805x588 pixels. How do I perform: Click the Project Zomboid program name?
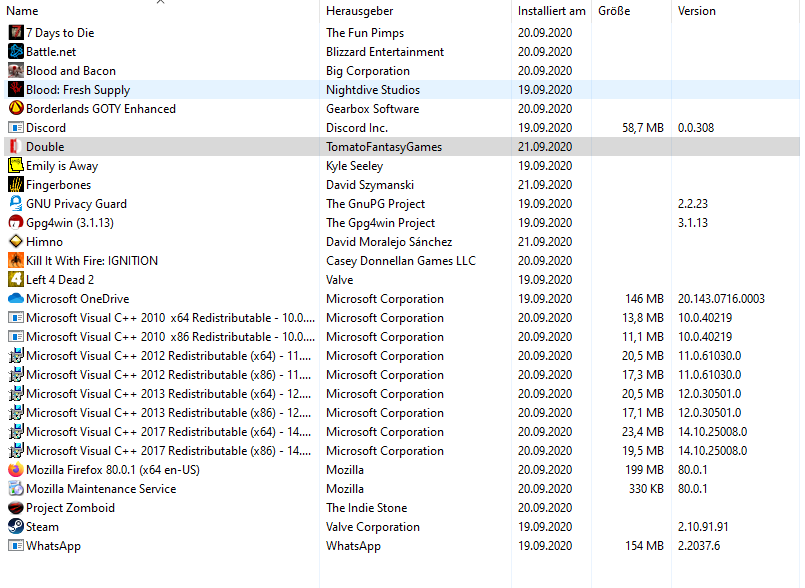[x=70, y=508]
